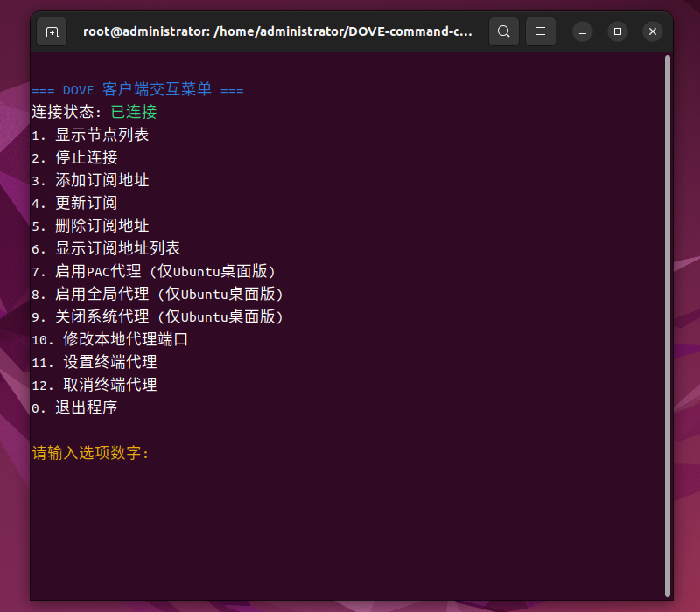The image size is (700, 612).
Task: Click the '4. 更新订阅' line
Action: click(x=74, y=203)
